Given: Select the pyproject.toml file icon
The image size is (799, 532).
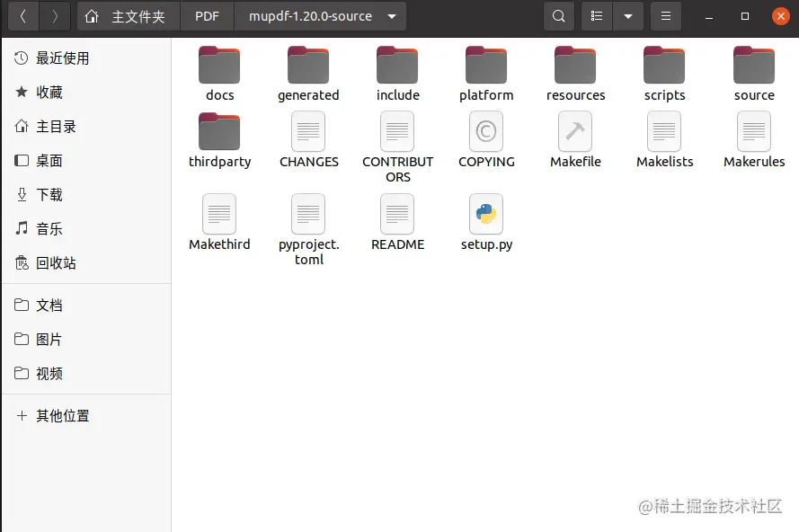Looking at the screenshot, I should (x=308, y=214).
